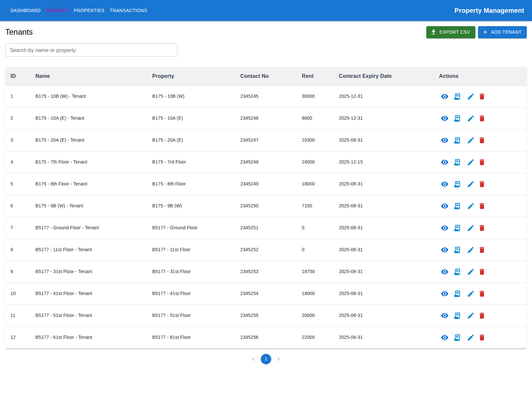This screenshot has width=532, height=400.
Task: Delete tenant B5177 - Ground Floor
Action: coord(482,228)
